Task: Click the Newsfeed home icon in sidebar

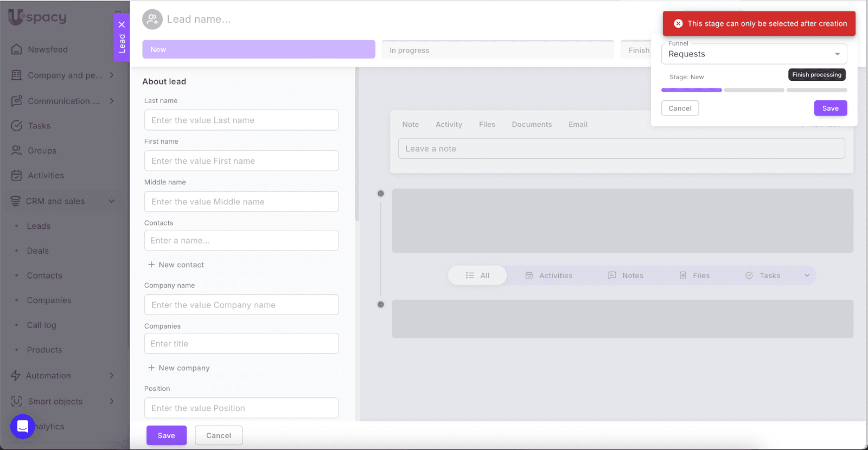Action: click(x=17, y=49)
